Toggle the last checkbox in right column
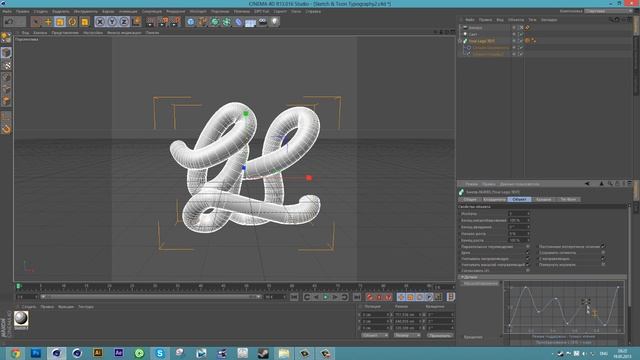This screenshot has height=360, width=640. click(x=603, y=264)
